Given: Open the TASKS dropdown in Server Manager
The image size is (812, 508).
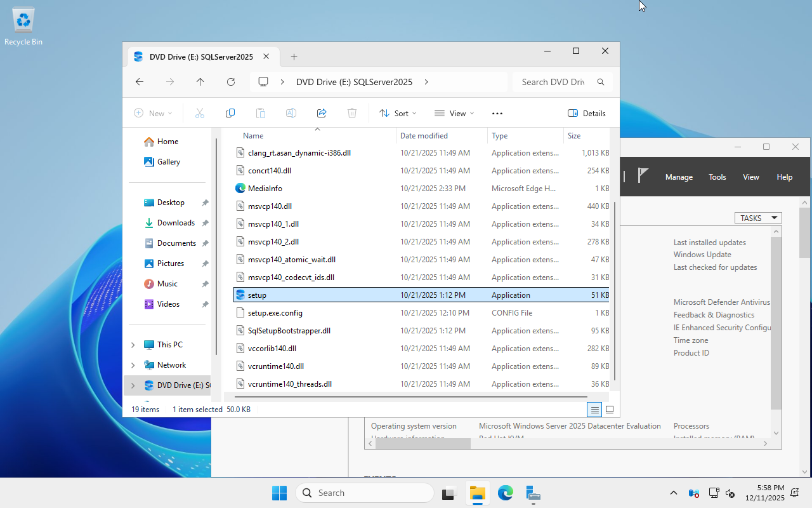Looking at the screenshot, I should point(757,218).
